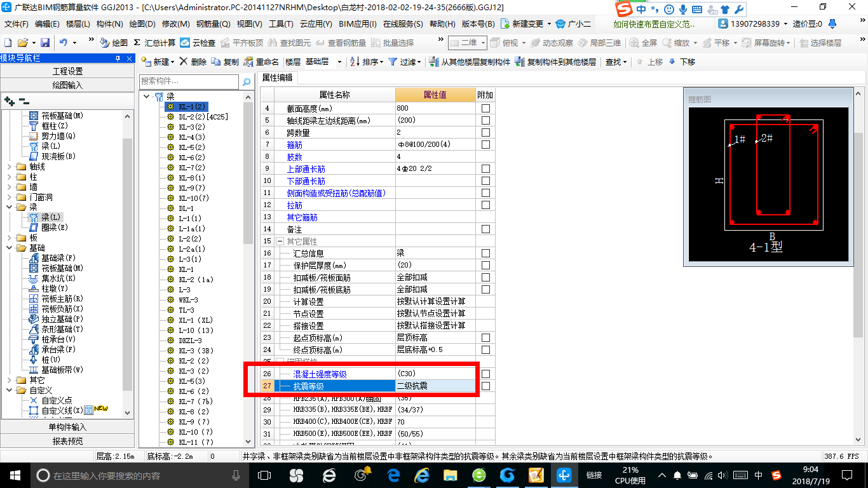Rename the component with 重命名 button
Viewport: 868px width, 488px height.
261,62
